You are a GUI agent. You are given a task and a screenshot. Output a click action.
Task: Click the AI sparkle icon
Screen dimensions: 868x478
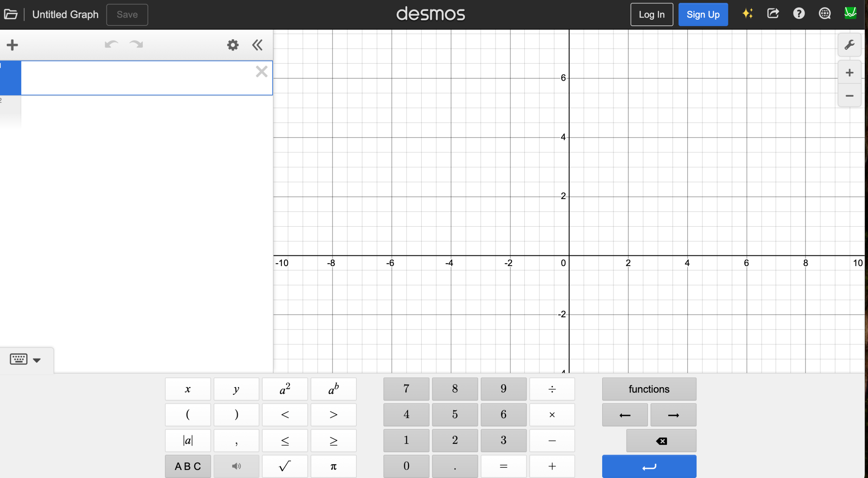pos(747,14)
